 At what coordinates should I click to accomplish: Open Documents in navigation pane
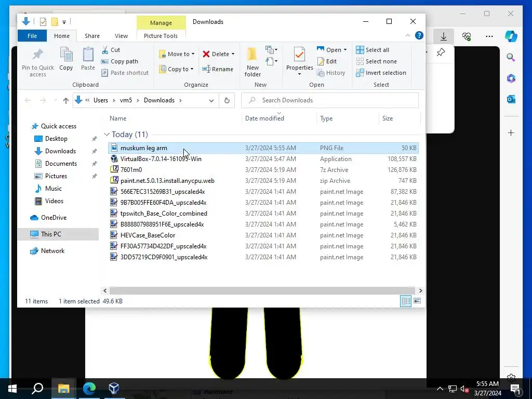[x=61, y=164]
